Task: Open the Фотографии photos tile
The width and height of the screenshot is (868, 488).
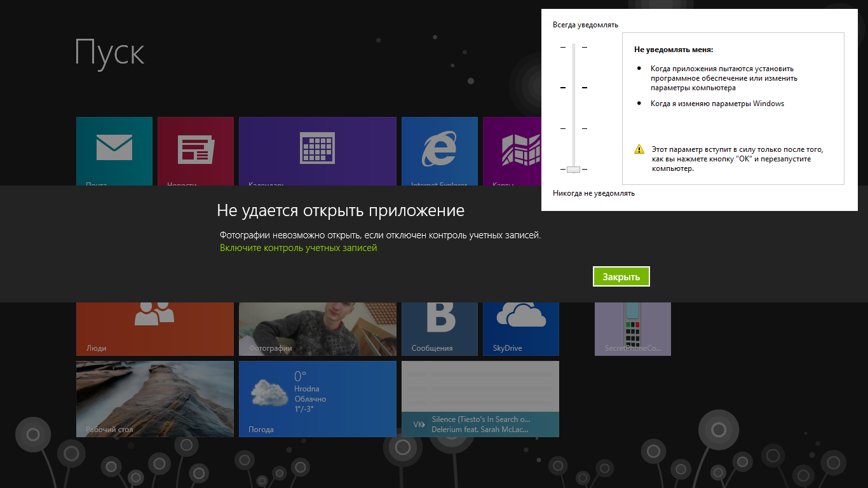Action: [318, 329]
